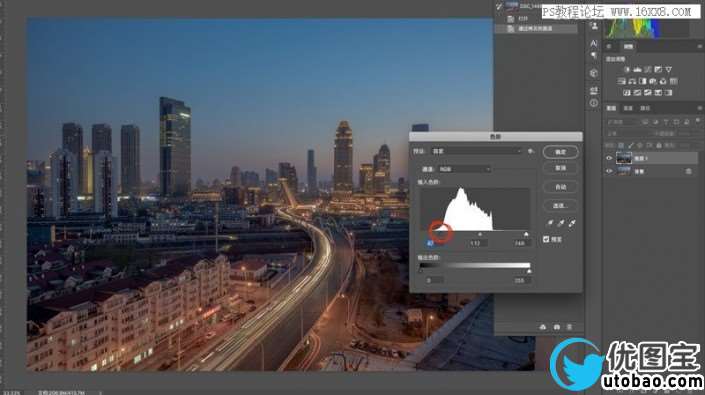Screen dimensions: 705x395
Task: Hide the top Layer 1 visibility eye
Action: pyautogui.click(x=609, y=158)
